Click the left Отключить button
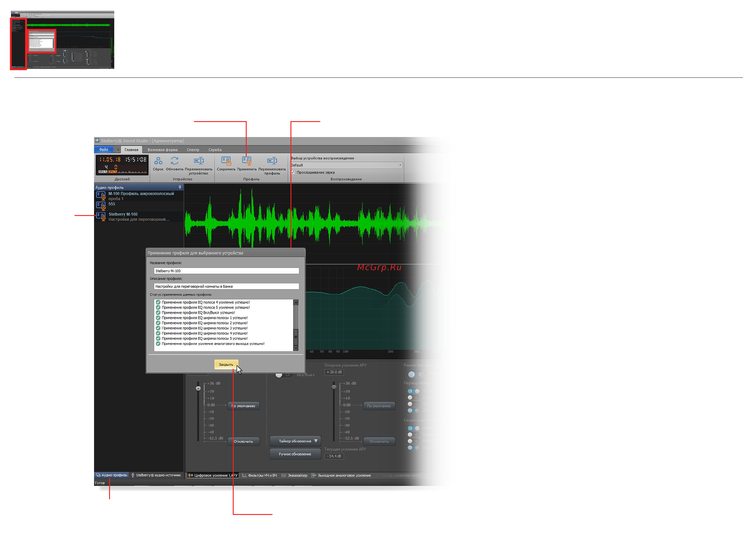The height and width of the screenshot is (534, 756). 243,441
